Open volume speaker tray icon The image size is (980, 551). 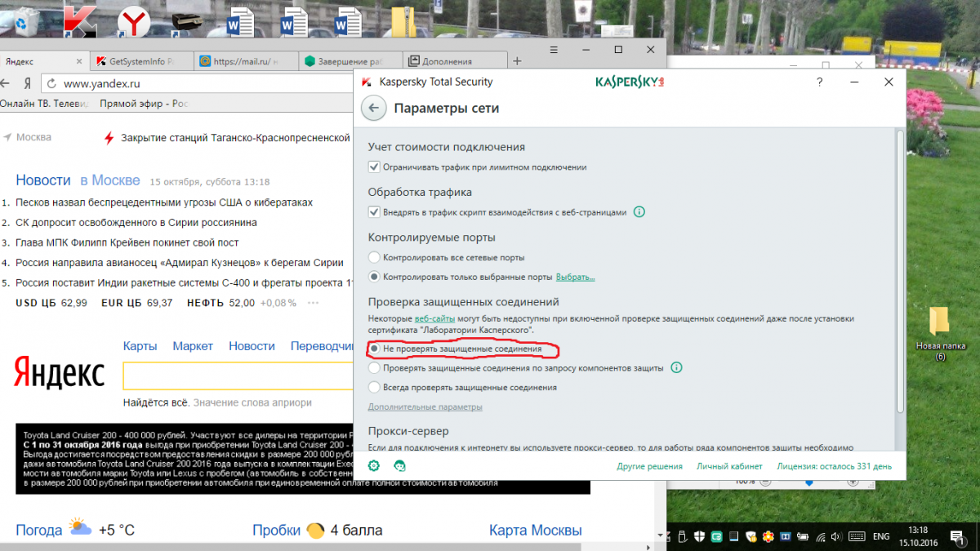tap(838, 536)
